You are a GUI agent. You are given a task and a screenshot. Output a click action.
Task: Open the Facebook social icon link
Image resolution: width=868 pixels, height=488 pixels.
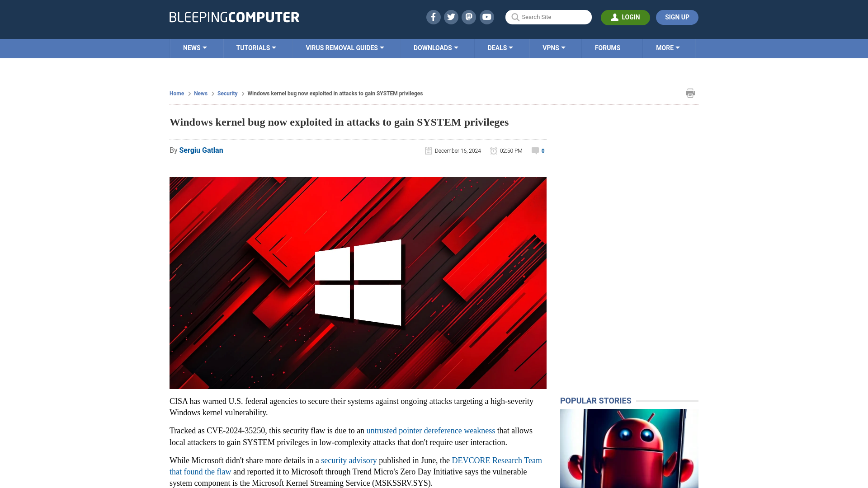pyautogui.click(x=434, y=17)
